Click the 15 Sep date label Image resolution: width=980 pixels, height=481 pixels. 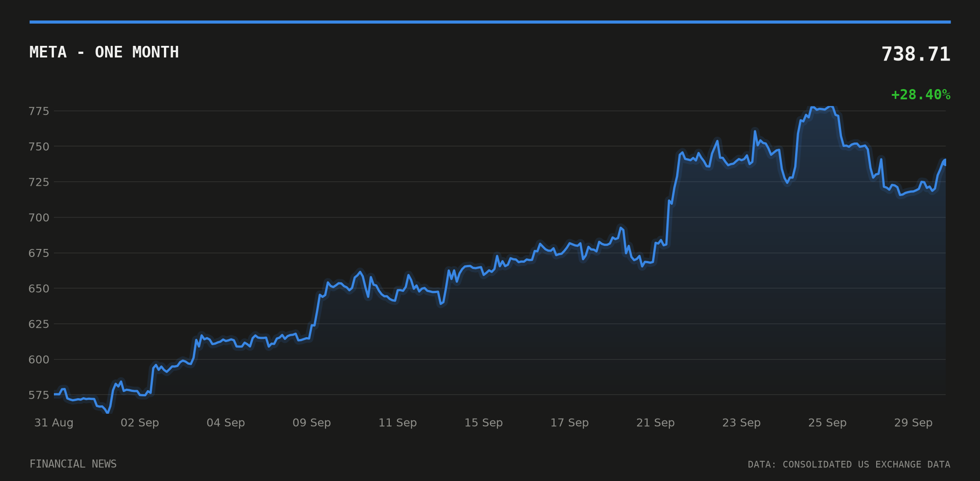tap(484, 423)
